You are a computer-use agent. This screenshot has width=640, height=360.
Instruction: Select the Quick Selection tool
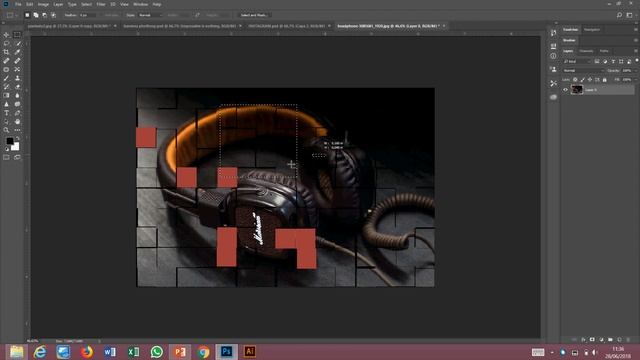coord(17,43)
